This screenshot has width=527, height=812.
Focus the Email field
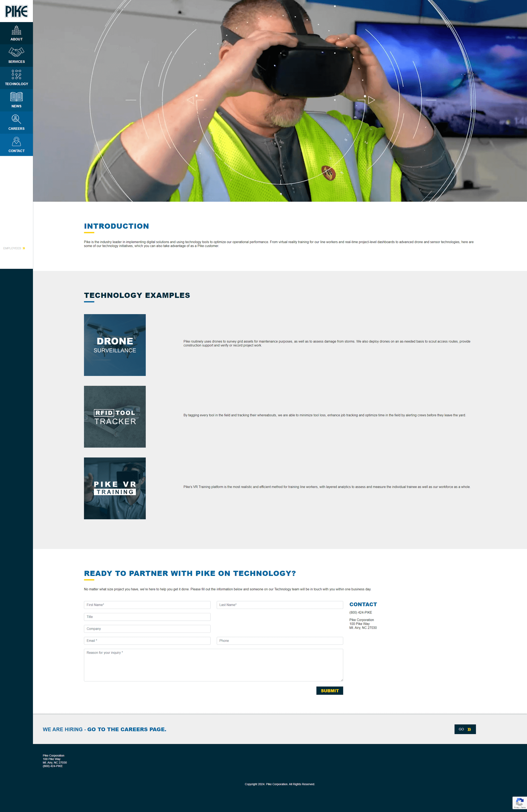tap(147, 641)
